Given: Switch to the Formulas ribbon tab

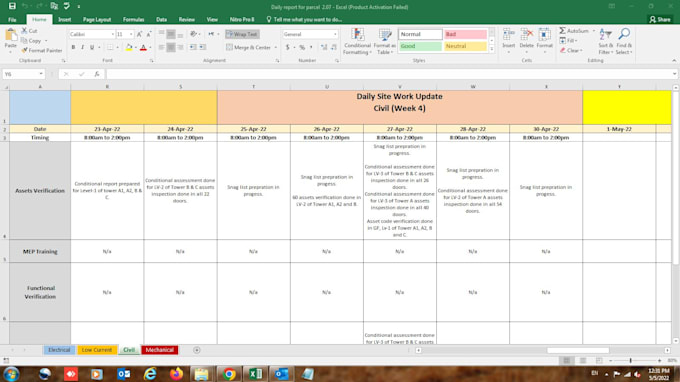Looking at the screenshot, I should coord(133,20).
